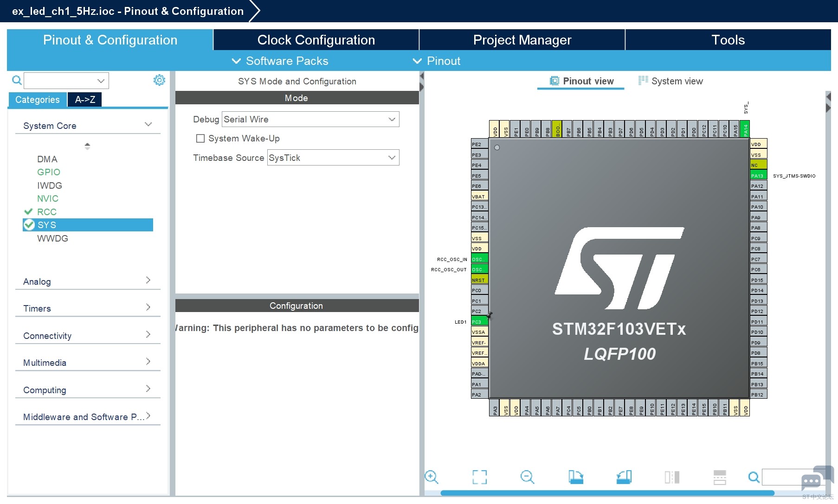Open the category settings gear
The width and height of the screenshot is (838, 504).
(159, 80)
